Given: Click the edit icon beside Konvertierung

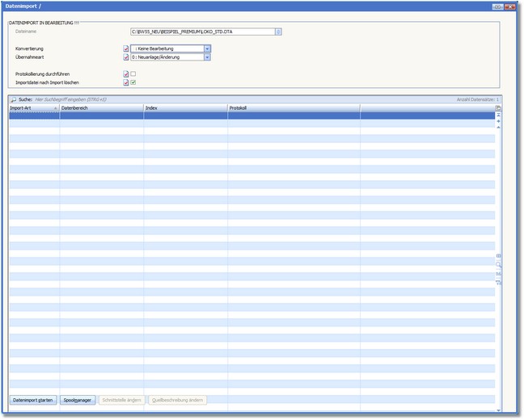Looking at the screenshot, I should point(126,48).
